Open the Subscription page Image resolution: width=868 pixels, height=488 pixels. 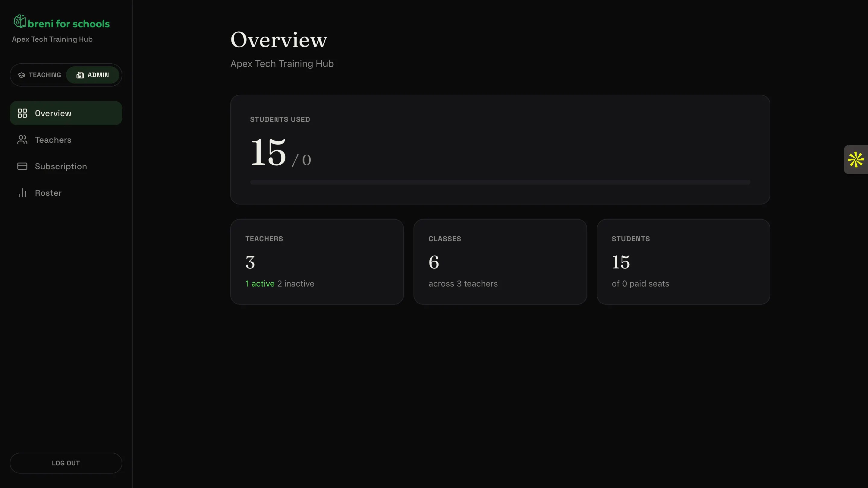66,166
